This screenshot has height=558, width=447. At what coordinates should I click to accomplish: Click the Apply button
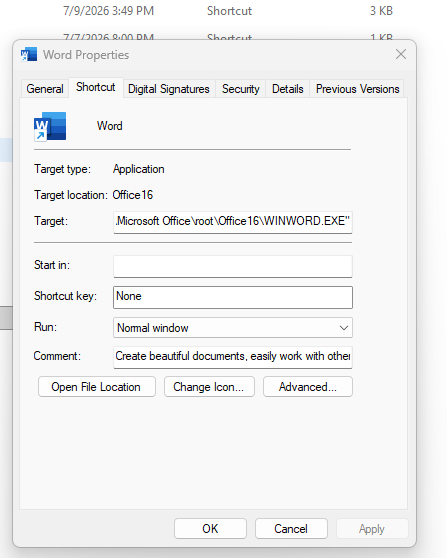point(372,528)
